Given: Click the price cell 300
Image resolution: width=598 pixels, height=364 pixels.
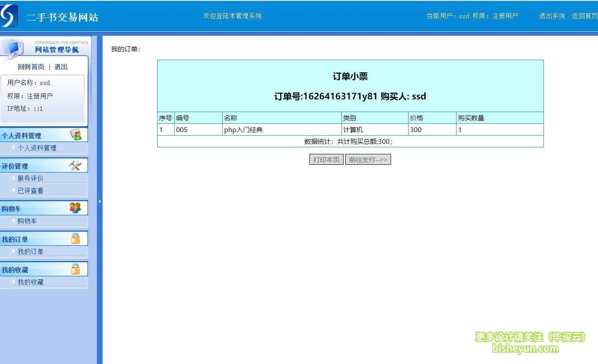Looking at the screenshot, I should [x=433, y=129].
